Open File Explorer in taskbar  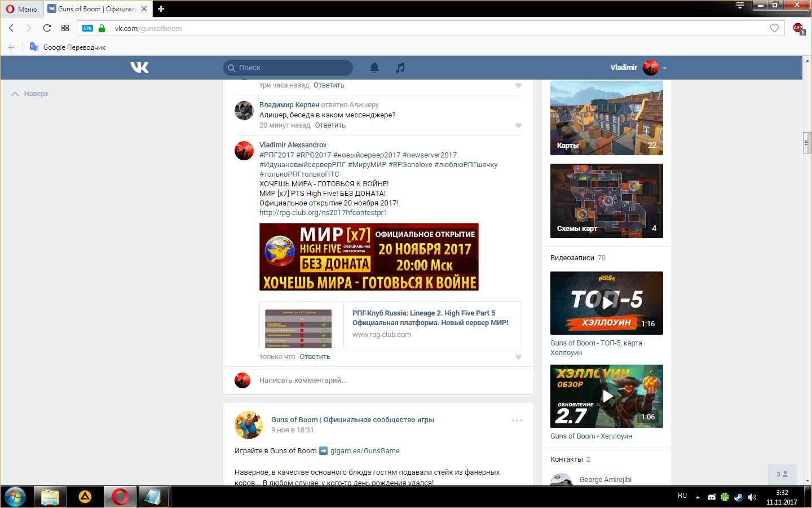point(50,497)
